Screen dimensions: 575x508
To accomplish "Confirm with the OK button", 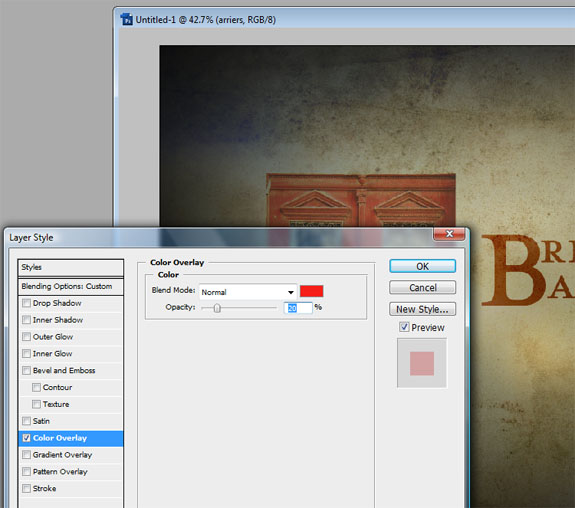I will point(422,266).
